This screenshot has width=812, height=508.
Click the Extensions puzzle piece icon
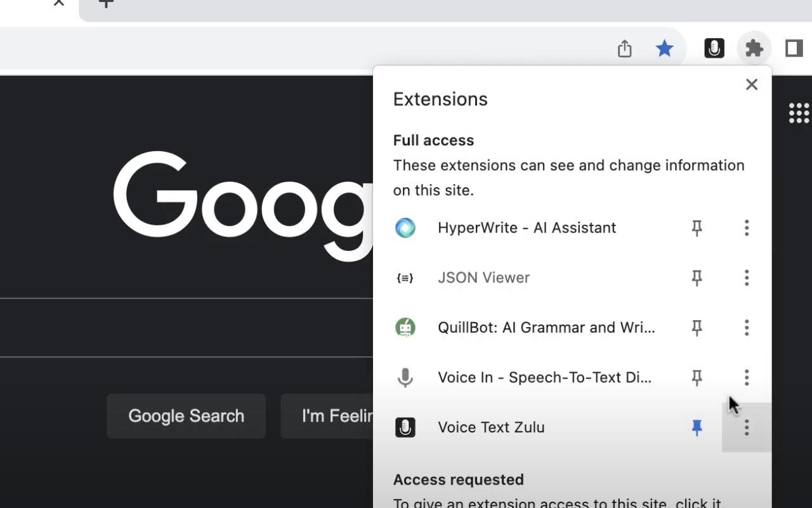tap(754, 48)
